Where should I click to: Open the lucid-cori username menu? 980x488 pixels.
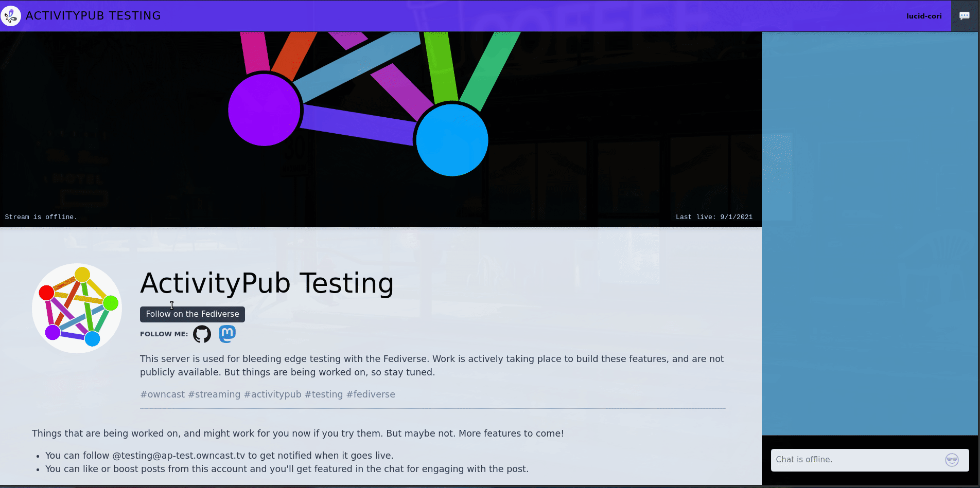(x=924, y=15)
